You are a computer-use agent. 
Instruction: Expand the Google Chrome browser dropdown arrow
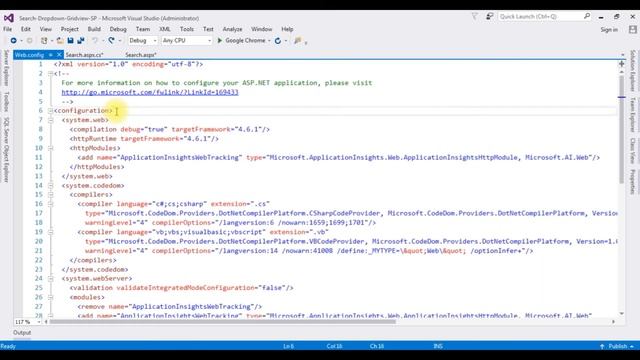pyautogui.click(x=269, y=41)
